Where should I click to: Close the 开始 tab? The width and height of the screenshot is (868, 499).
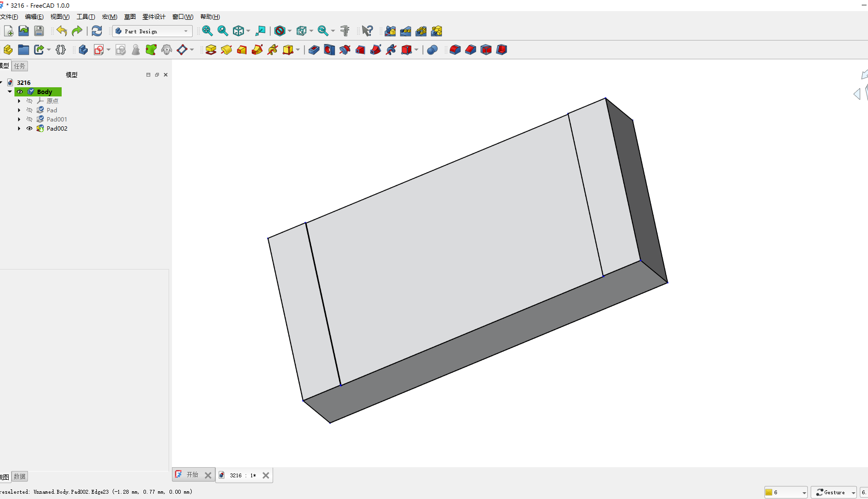208,475
